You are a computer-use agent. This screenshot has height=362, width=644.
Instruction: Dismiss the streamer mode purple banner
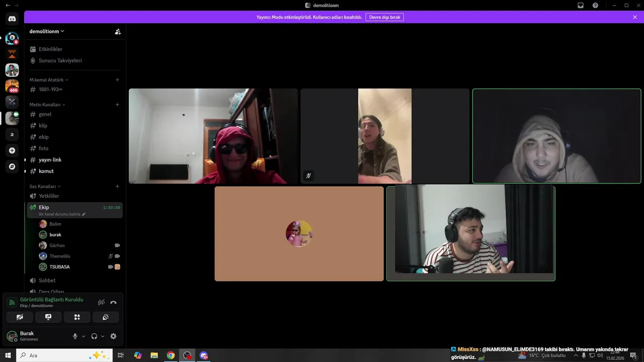coord(635,17)
